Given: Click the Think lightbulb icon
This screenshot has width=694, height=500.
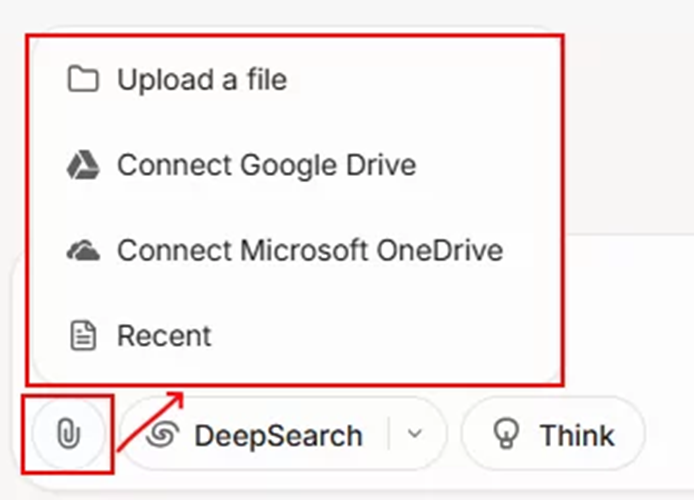Looking at the screenshot, I should pos(506,434).
